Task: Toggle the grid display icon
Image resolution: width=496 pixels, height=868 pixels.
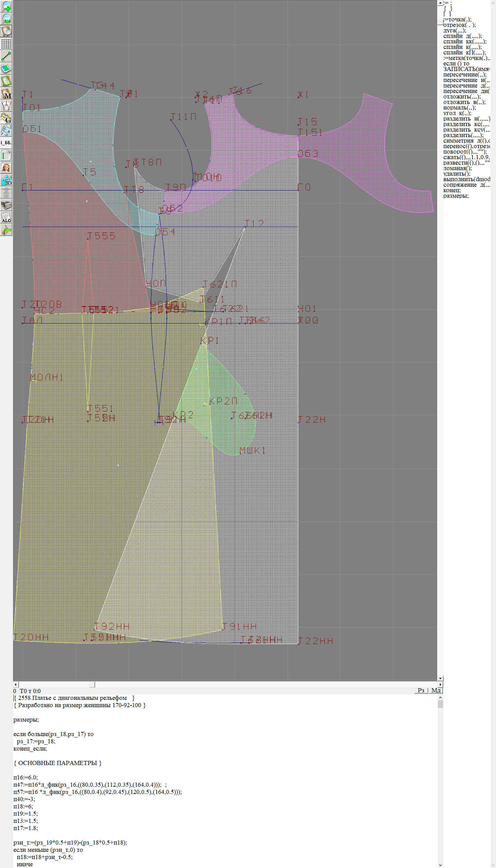Action: [6, 44]
